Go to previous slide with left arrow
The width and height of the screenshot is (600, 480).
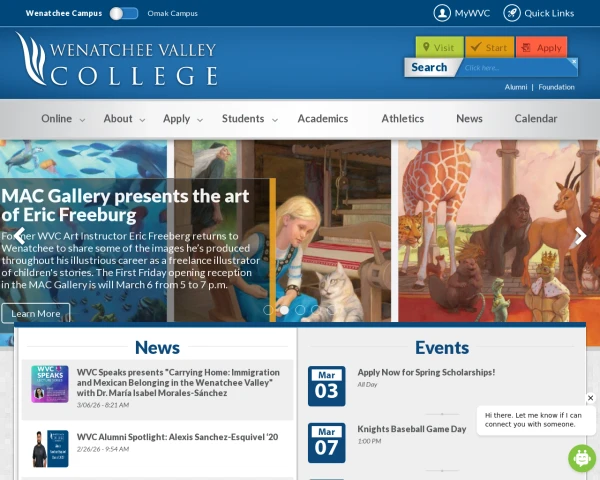point(19,237)
